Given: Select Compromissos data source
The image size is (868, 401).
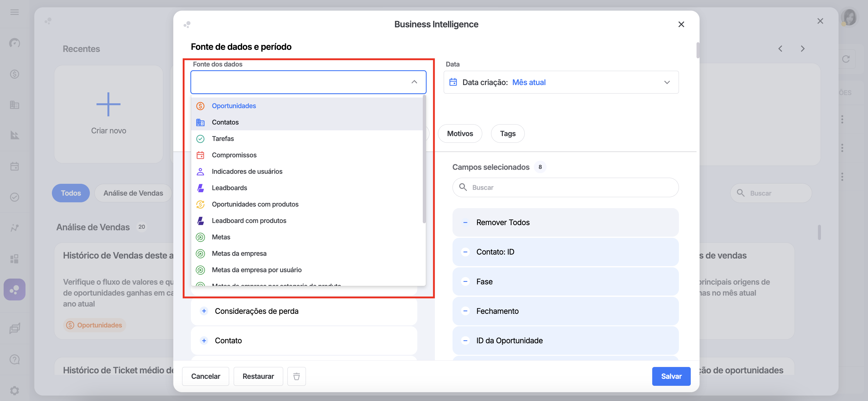Looking at the screenshot, I should [307, 155].
